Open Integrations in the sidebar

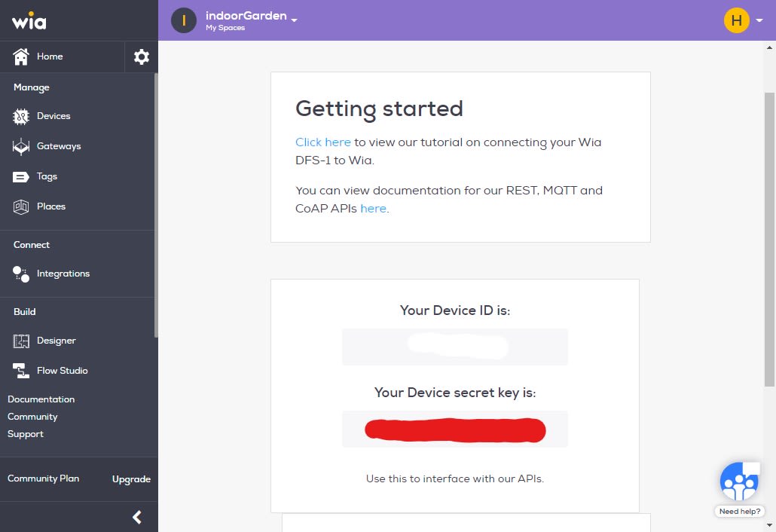pos(63,274)
